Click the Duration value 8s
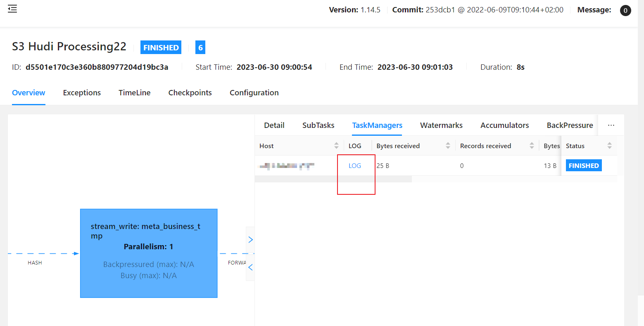This screenshot has width=644, height=326. click(x=520, y=67)
